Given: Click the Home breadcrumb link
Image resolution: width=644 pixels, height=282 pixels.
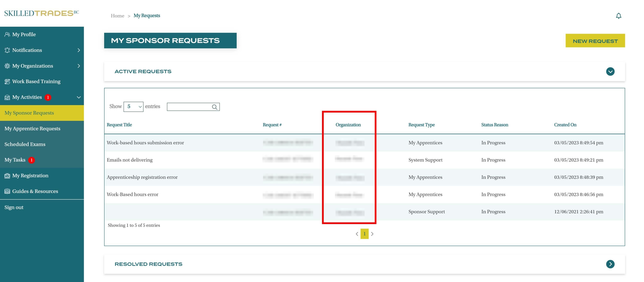Looking at the screenshot, I should tap(118, 16).
